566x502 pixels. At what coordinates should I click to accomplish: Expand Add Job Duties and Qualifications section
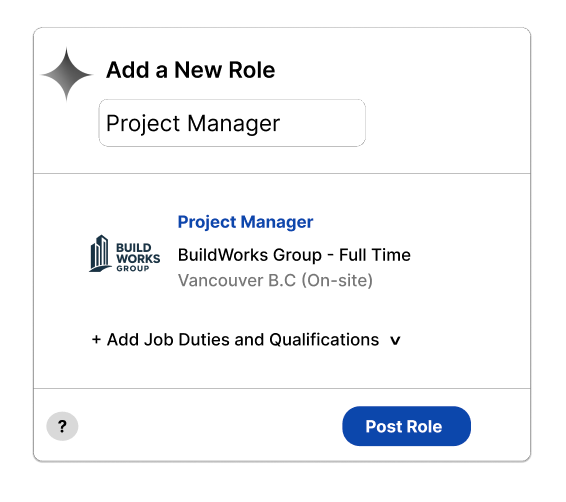(x=246, y=340)
